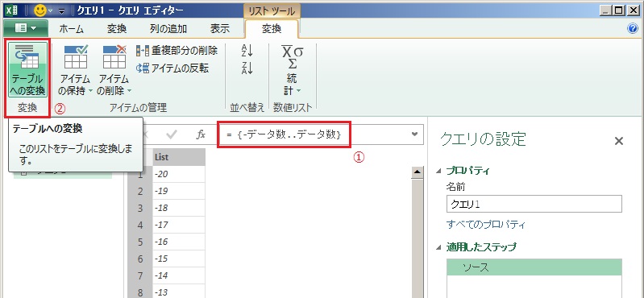Click the Excel icon in the title bar
The height and width of the screenshot is (298, 644).
point(12,10)
